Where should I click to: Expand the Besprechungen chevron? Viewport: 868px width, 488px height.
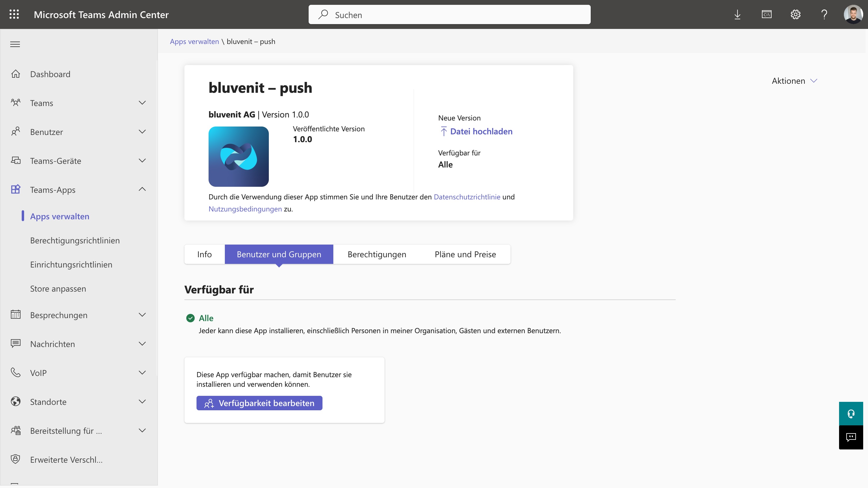pyautogui.click(x=142, y=314)
